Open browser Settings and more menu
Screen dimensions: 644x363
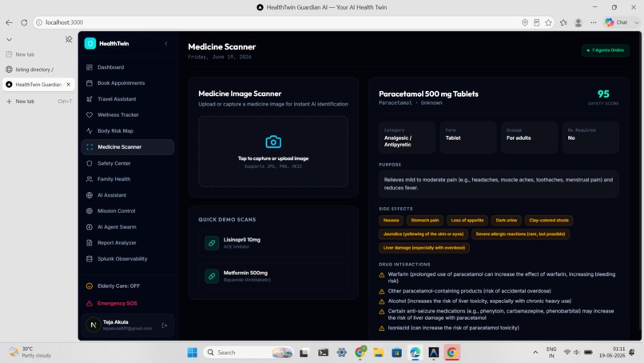pyautogui.click(x=594, y=22)
